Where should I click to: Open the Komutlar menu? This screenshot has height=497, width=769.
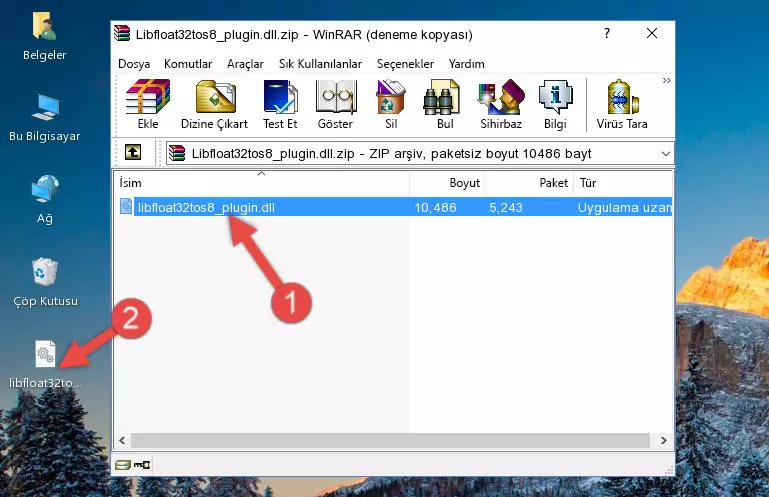(x=188, y=64)
